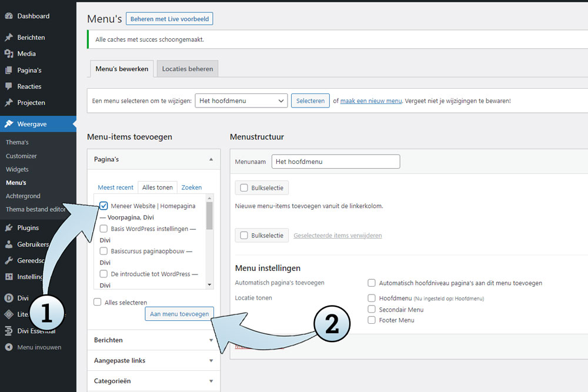Tick the Alles selecteren checkbox

pyautogui.click(x=98, y=302)
